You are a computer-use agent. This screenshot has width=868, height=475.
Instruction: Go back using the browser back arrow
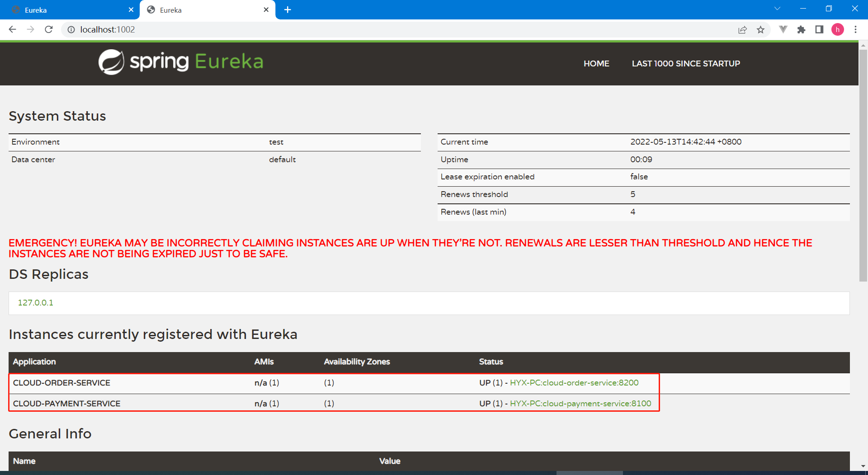coord(12,29)
